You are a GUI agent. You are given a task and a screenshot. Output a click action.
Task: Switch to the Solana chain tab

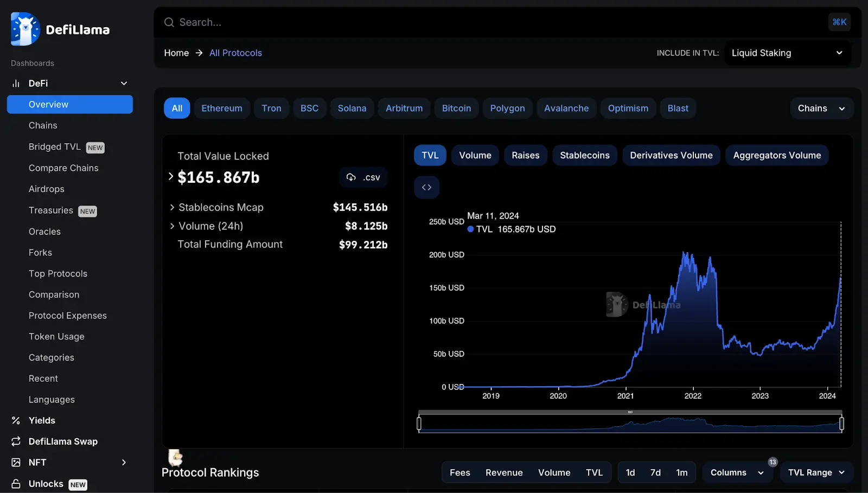click(x=352, y=108)
